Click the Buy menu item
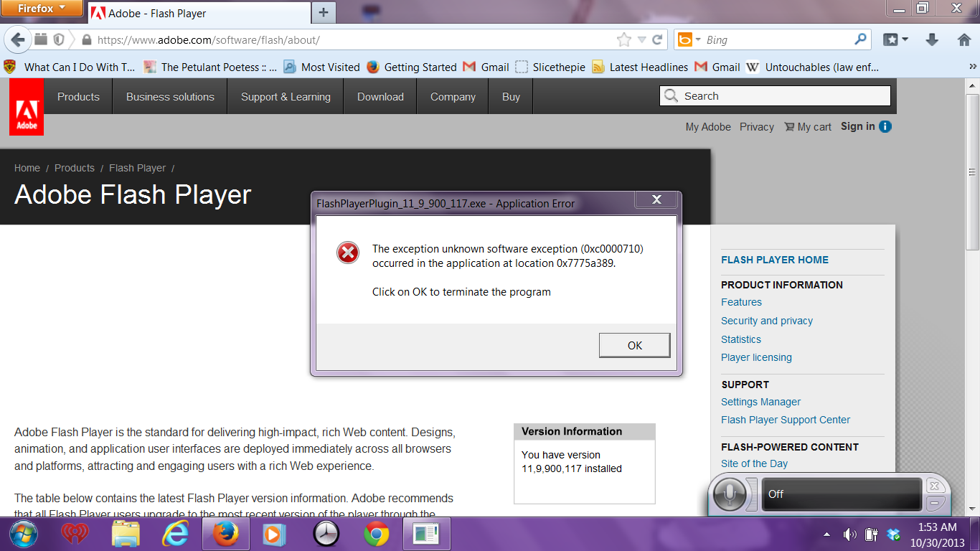Image resolution: width=980 pixels, height=551 pixels. [x=511, y=97]
